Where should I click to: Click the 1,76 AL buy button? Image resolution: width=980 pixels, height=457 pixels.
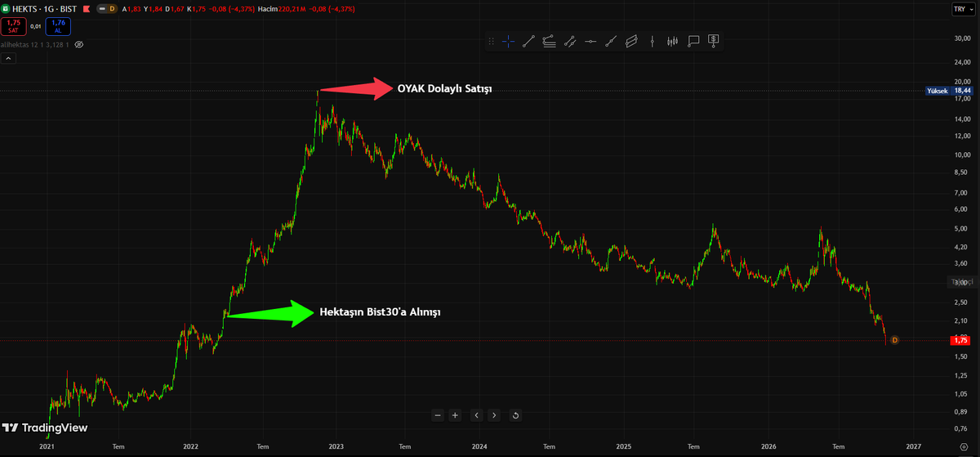(59, 26)
